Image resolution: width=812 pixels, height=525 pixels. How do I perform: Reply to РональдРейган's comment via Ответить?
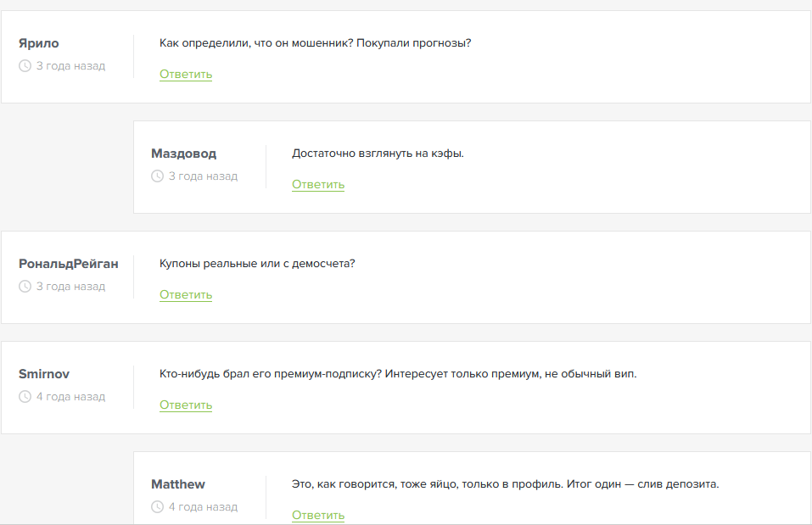click(185, 294)
